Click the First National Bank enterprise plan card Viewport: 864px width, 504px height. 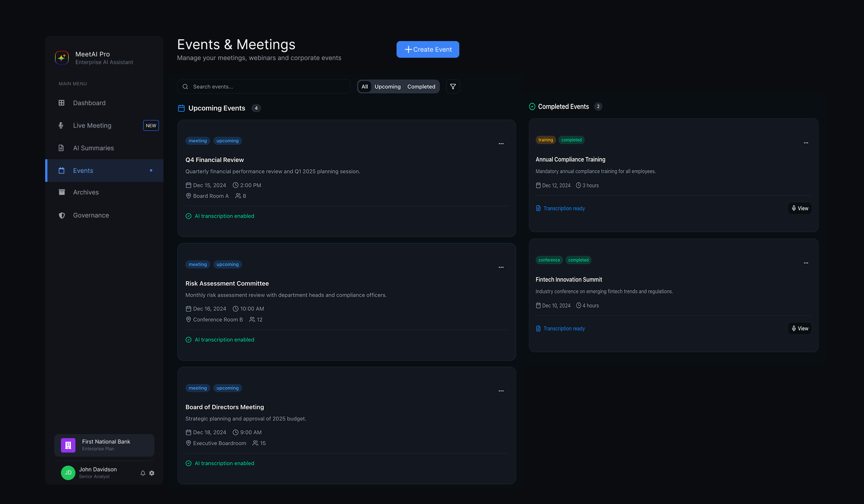pos(104,445)
